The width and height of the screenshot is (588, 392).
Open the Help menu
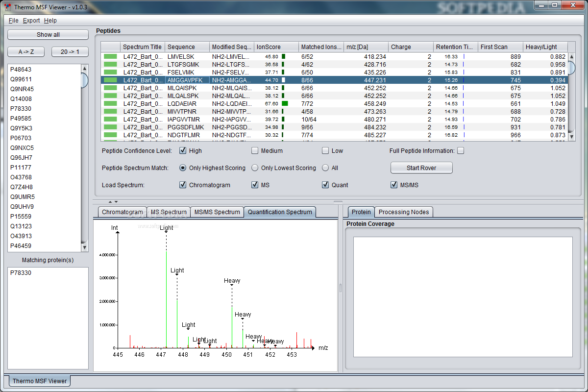(x=50, y=21)
